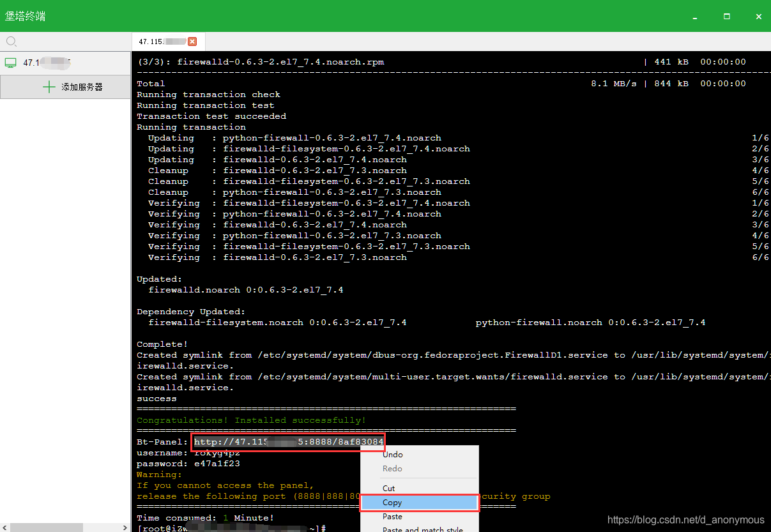Image resolution: width=771 pixels, height=532 pixels.
Task: Click the 'Time consumed: 1 Minute!' line
Action: coord(205,518)
